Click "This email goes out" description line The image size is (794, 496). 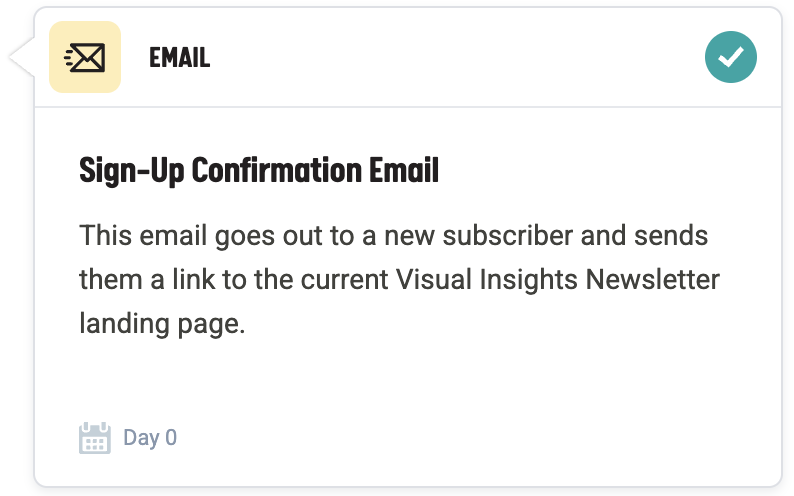coord(200,237)
